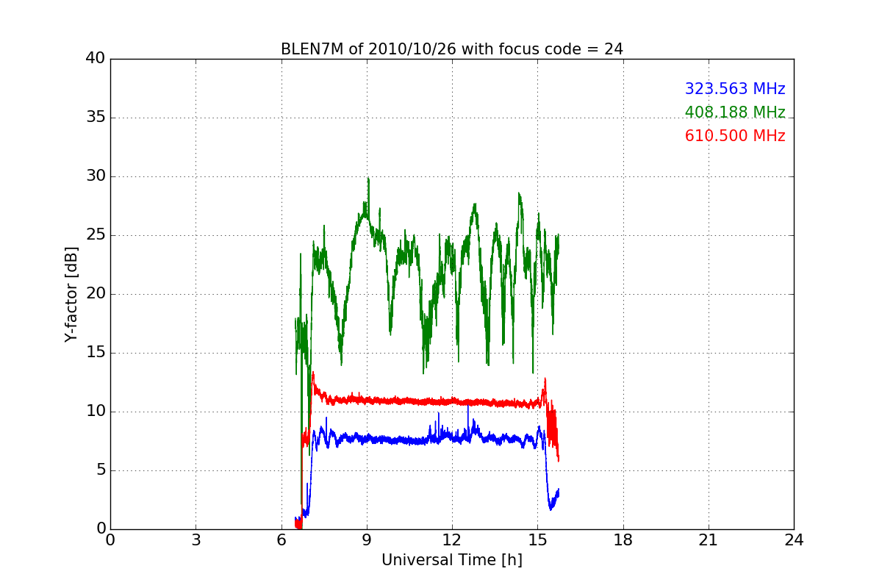Click x-axis tick label '18'
Viewport: 882px width, 588px height.
coord(623,540)
